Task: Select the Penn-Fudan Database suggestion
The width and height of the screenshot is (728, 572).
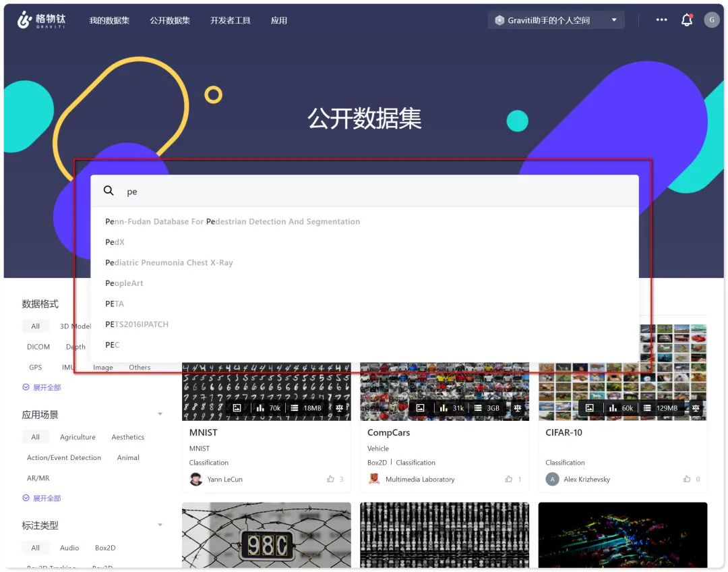Action: [365, 221]
